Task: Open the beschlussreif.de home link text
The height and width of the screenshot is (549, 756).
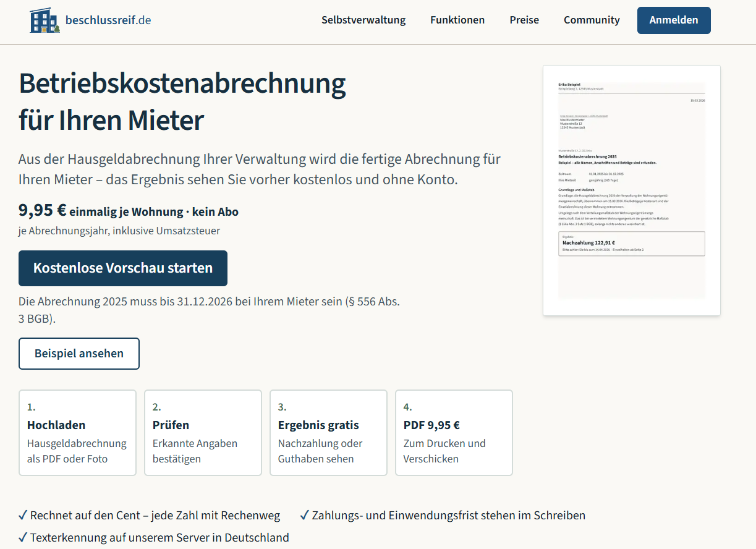Action: (108, 20)
